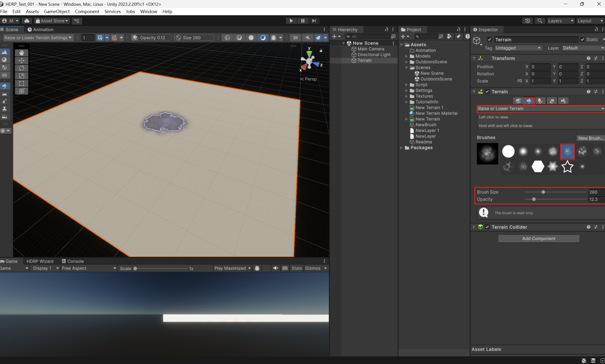Image resolution: width=605 pixels, height=364 pixels.
Task: Open Raise or Lower Terrain tool dropdown
Action: (x=540, y=109)
